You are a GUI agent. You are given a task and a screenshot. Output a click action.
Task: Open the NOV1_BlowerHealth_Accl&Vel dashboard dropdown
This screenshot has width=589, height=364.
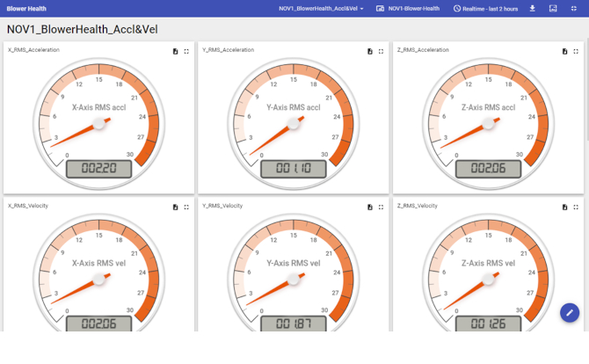[x=321, y=9]
